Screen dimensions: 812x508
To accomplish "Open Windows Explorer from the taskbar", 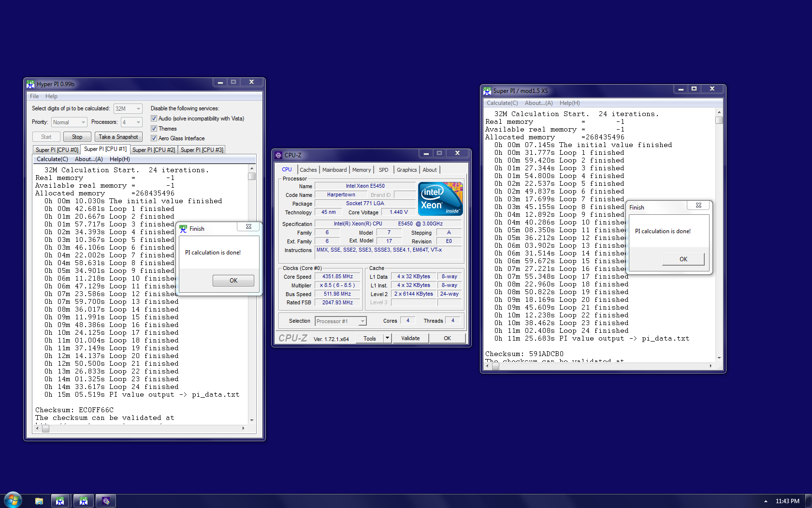I will tap(39, 501).
